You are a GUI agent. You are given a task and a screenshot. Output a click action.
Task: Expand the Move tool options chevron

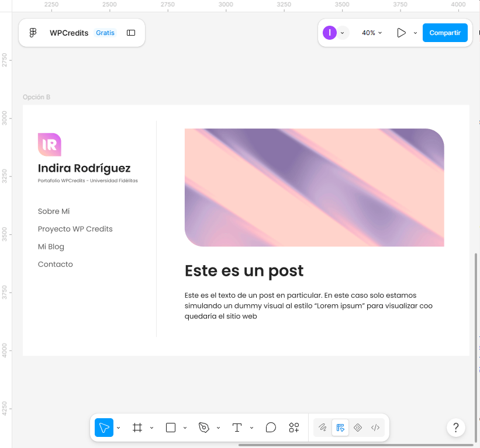[119, 428]
